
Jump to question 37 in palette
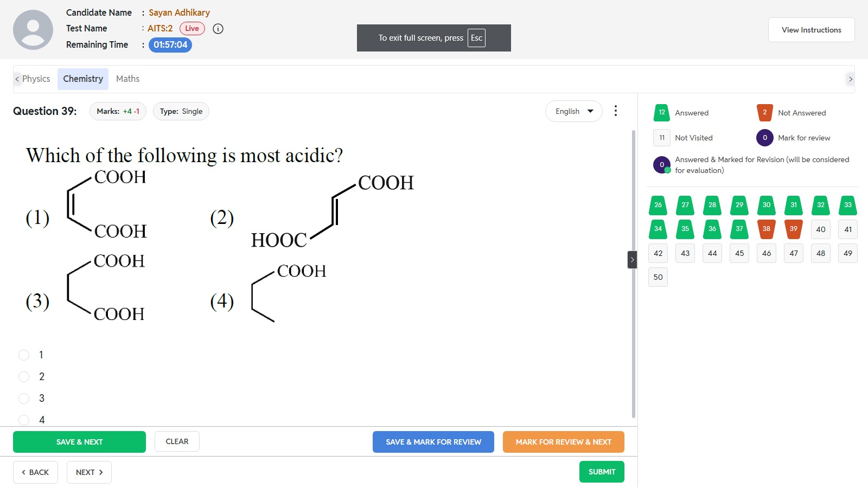pyautogui.click(x=739, y=229)
